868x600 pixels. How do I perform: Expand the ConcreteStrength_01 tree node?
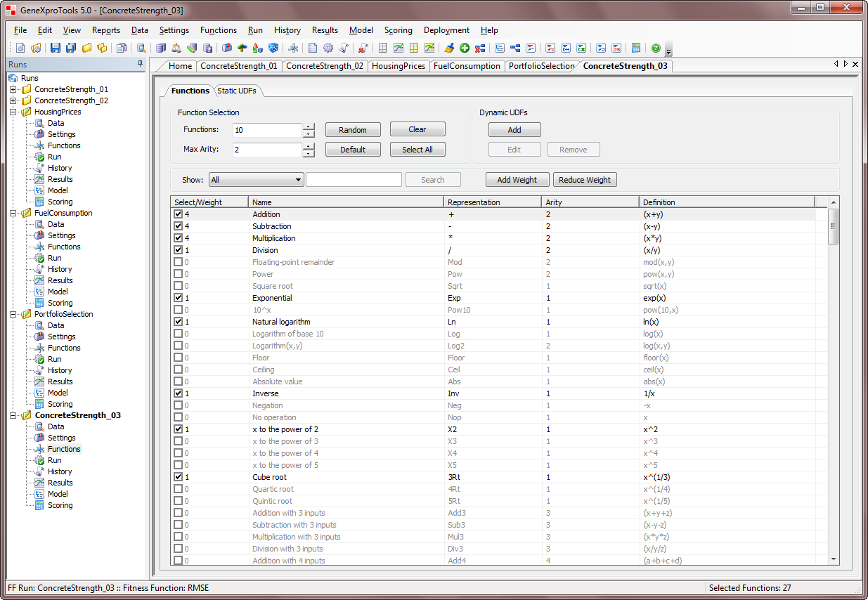coord(13,89)
